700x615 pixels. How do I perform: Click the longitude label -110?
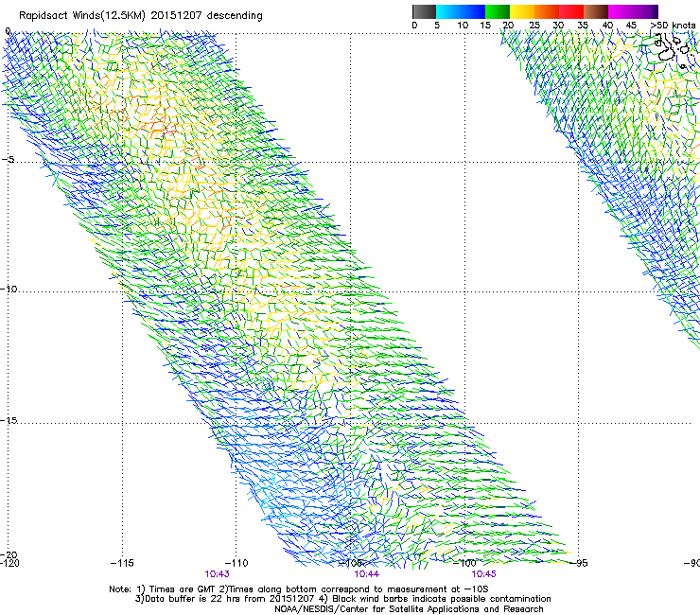236,563
